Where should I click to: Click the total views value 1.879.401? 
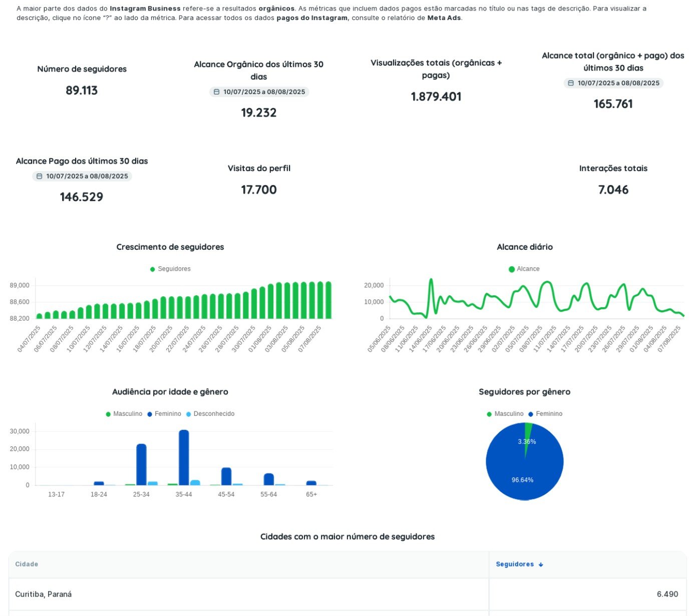tap(436, 97)
